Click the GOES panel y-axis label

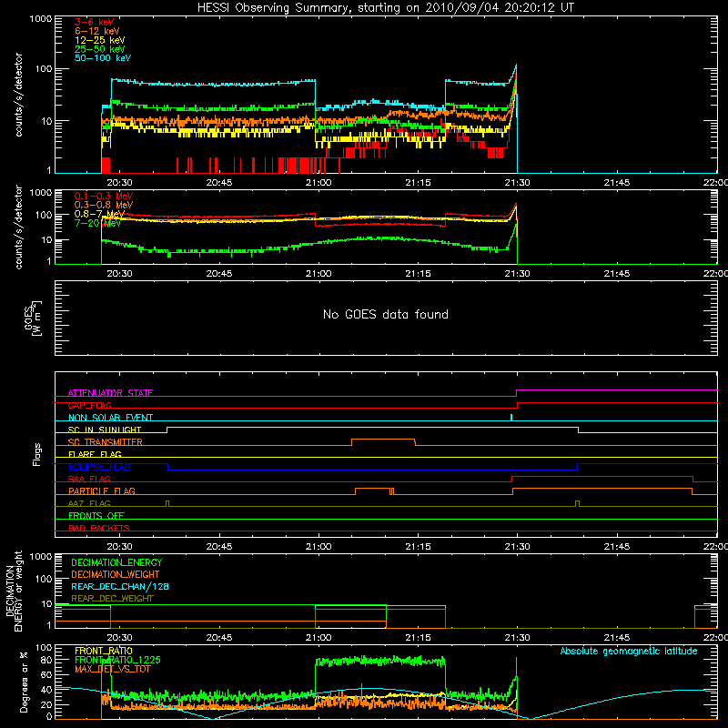pyautogui.click(x=33, y=318)
